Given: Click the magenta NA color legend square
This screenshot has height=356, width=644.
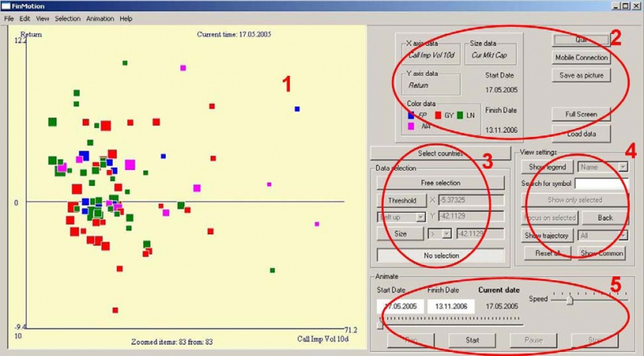Looking at the screenshot, I should point(411,126).
